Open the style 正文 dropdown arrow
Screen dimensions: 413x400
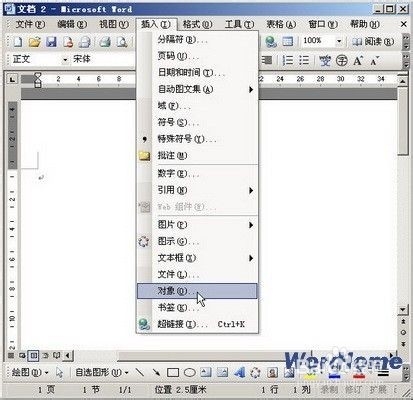tap(65, 60)
